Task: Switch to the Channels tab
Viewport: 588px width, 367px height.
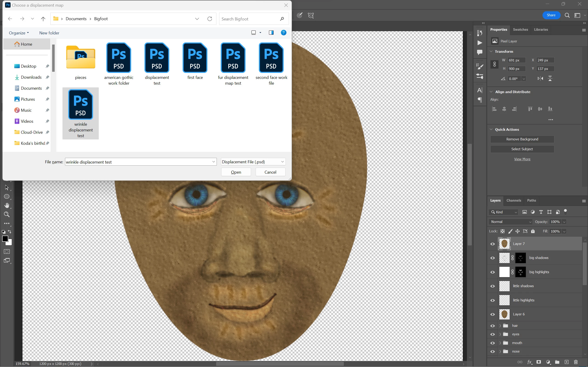Action: 514,200
